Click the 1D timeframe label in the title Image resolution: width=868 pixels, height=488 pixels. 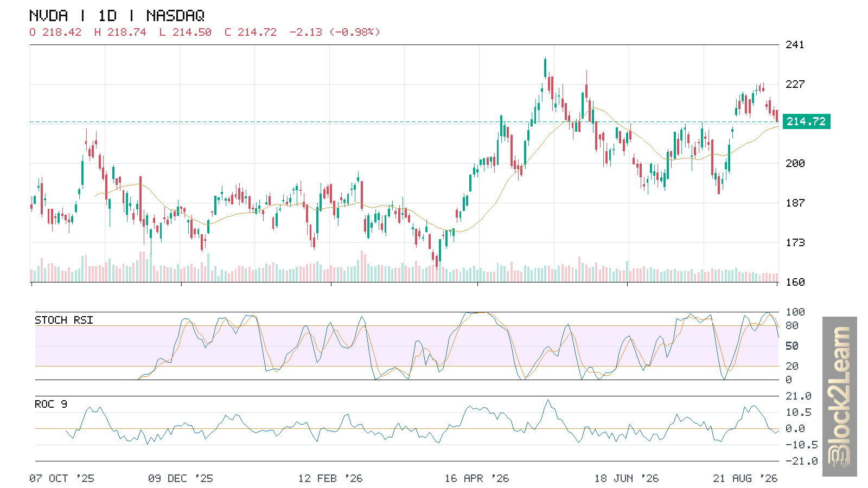pos(107,16)
